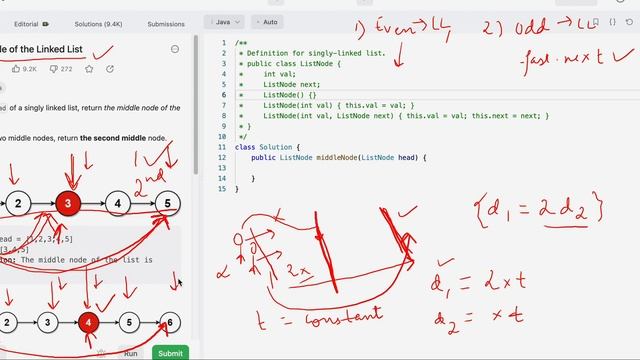This screenshot has width=640, height=360.
Task: Click 'Definition for singly-linked list.' comment
Action: tap(316, 53)
